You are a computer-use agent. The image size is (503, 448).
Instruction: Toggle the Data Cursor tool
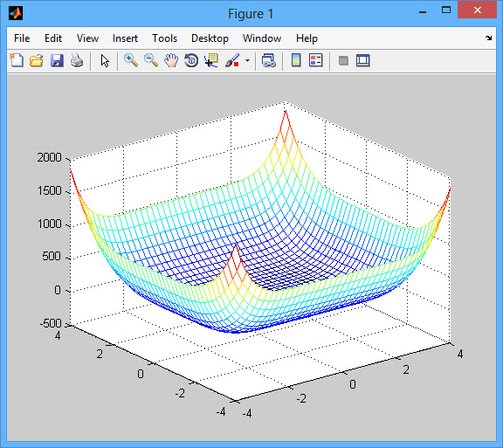coord(211,60)
